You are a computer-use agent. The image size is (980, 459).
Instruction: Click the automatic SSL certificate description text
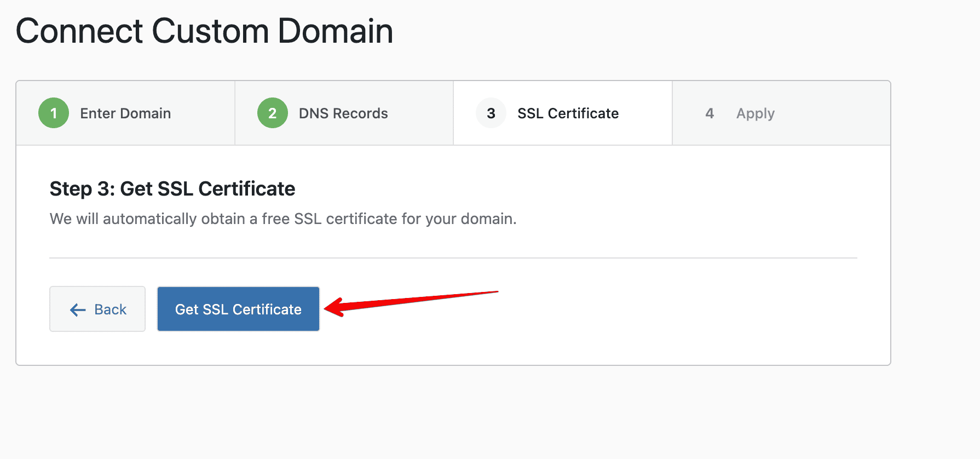pyautogui.click(x=283, y=219)
